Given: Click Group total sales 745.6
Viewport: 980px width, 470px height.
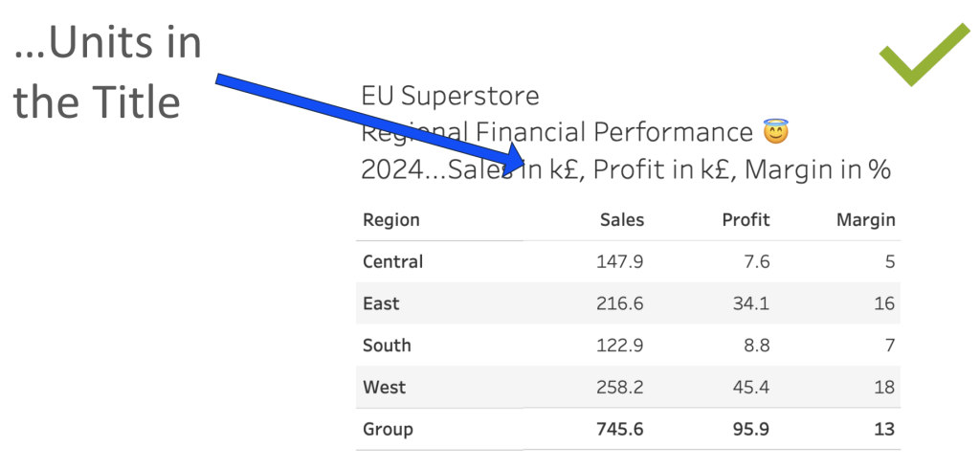Looking at the screenshot, I should 620,430.
